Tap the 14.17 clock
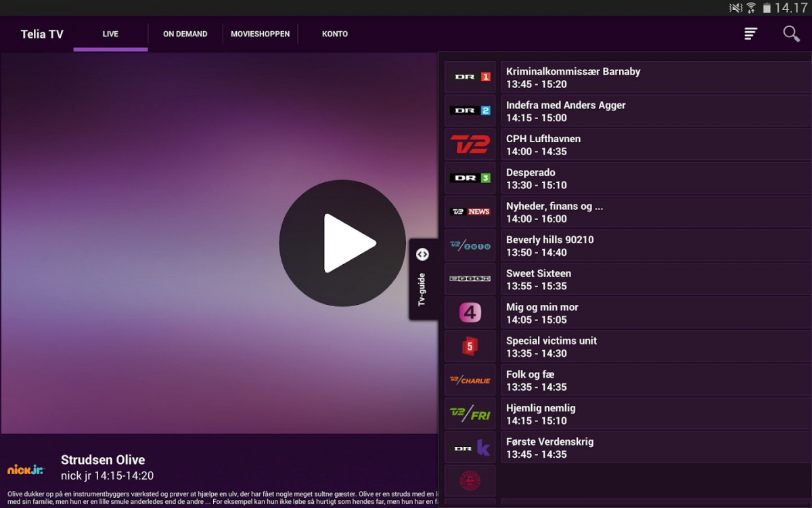Image resolution: width=812 pixels, height=508 pixels. tap(791, 8)
